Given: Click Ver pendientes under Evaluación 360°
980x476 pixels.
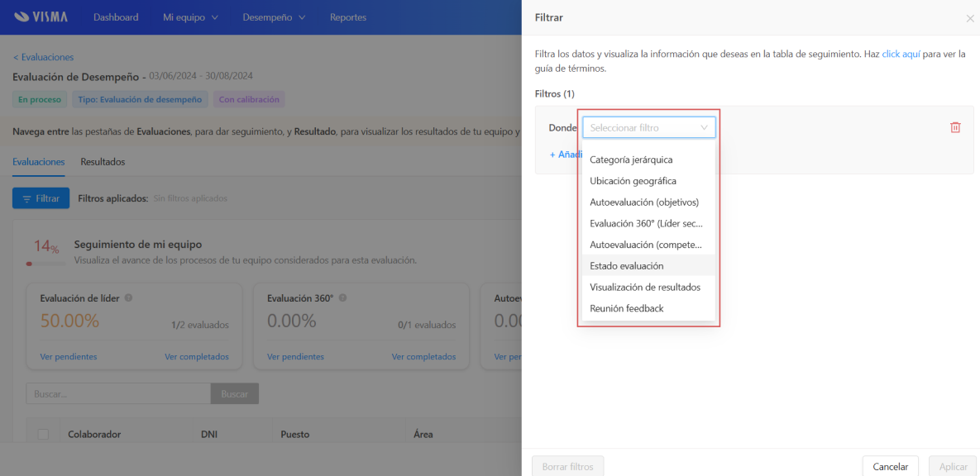Looking at the screenshot, I should (295, 357).
